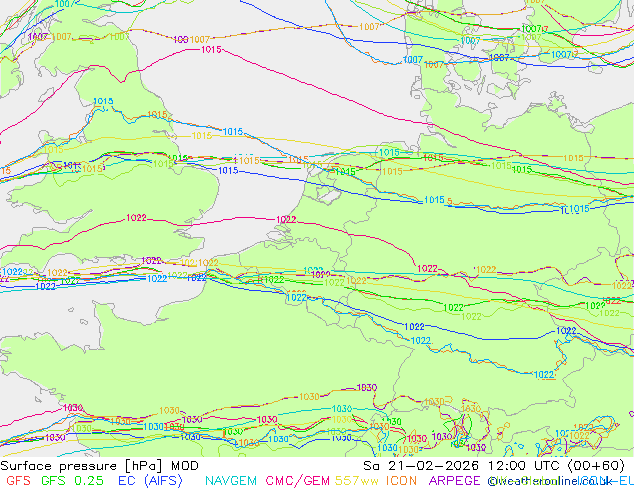
Task: Click the 'Surface pressure [hPa] MOD' title
Action: pos(99,466)
